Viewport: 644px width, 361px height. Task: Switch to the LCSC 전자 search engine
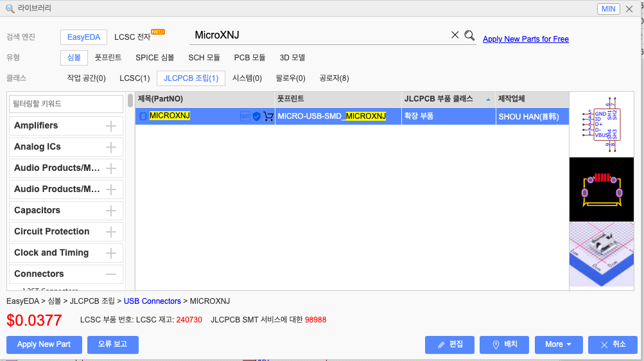[x=132, y=37]
